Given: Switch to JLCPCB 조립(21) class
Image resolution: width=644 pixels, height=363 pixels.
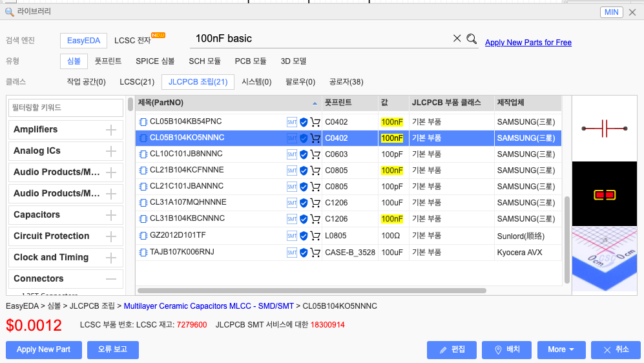Looking at the screenshot, I should pos(198,82).
